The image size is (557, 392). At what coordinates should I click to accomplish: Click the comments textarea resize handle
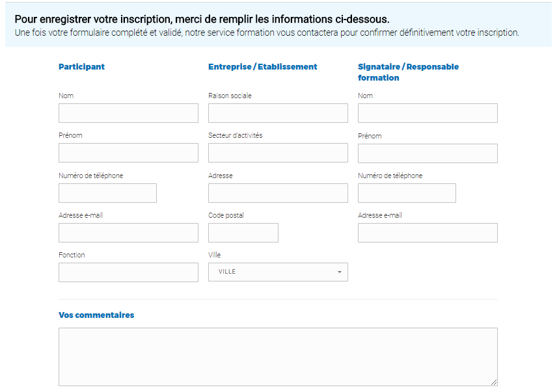pyautogui.click(x=494, y=382)
